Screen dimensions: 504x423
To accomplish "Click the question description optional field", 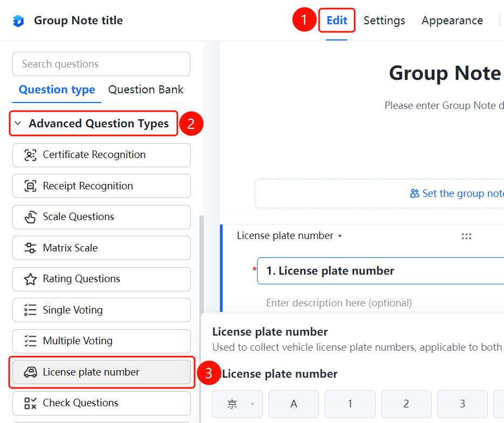I will (339, 303).
